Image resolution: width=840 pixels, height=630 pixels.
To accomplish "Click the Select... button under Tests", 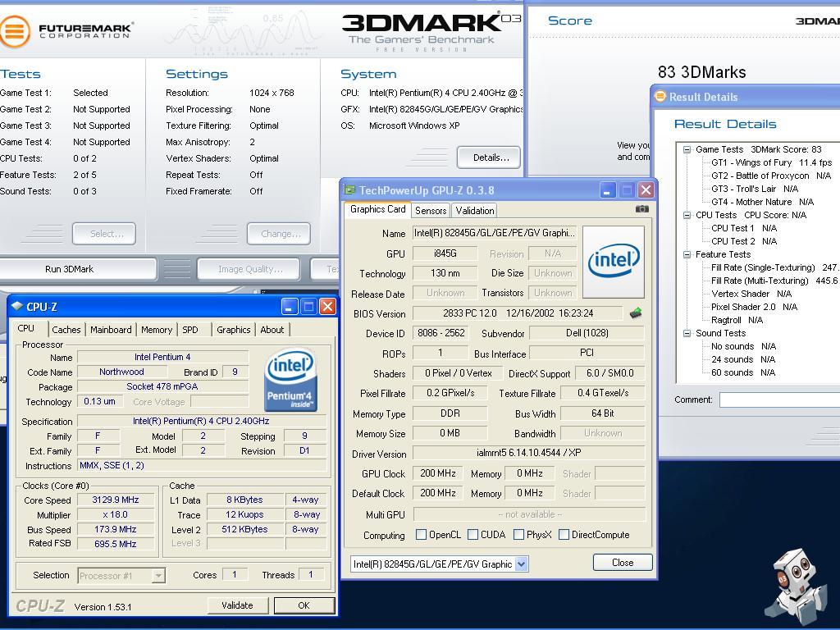I will pos(104,234).
